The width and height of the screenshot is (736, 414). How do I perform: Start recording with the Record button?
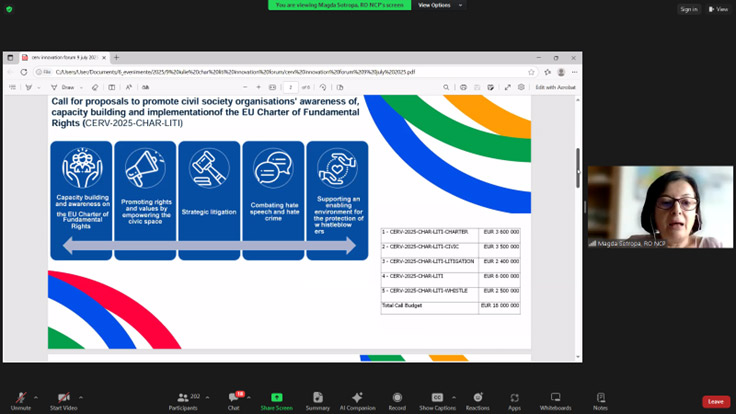[397, 399]
